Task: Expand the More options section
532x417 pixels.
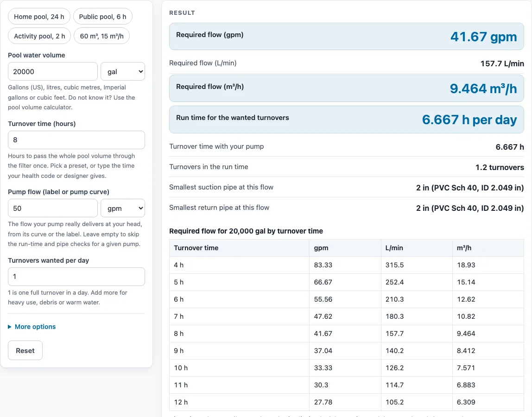Action: click(x=32, y=327)
